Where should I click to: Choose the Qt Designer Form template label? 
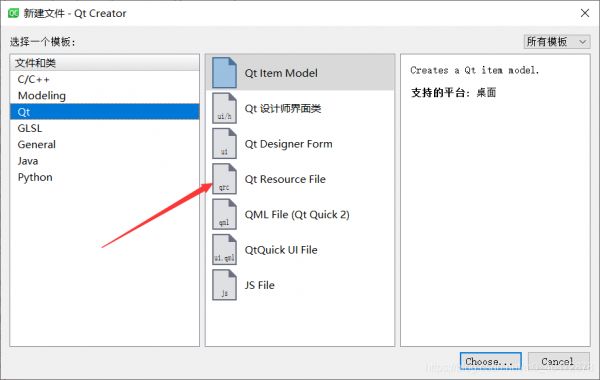[x=289, y=144]
